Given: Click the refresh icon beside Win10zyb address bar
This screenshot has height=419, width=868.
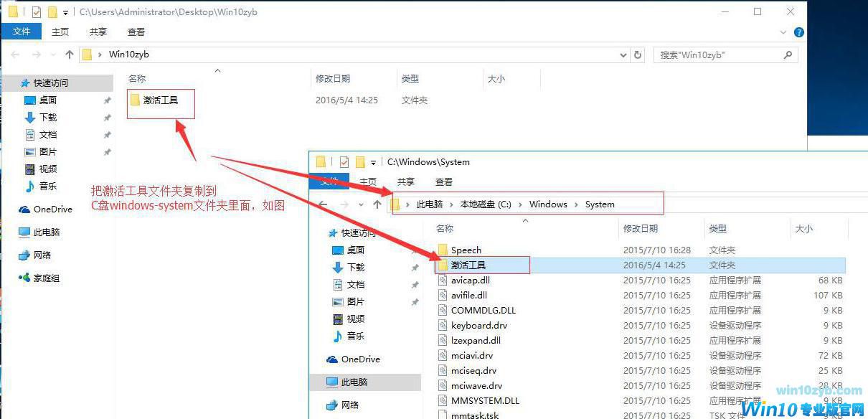Looking at the screenshot, I should point(638,55).
